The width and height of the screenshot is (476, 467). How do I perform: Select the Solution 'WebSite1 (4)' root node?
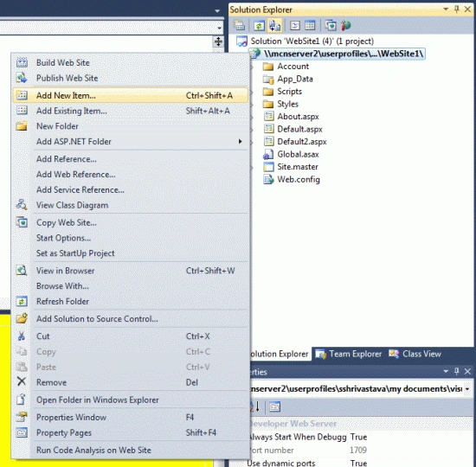[306, 42]
